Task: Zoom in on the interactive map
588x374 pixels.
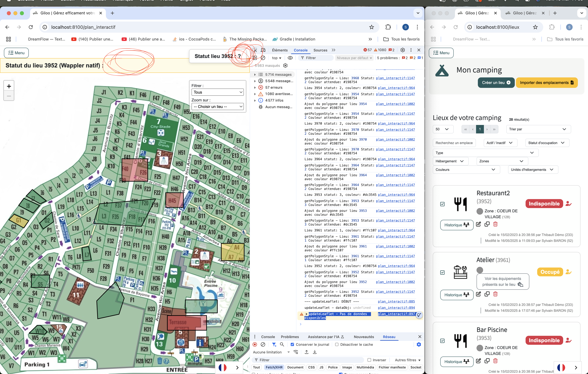Action: point(9,86)
